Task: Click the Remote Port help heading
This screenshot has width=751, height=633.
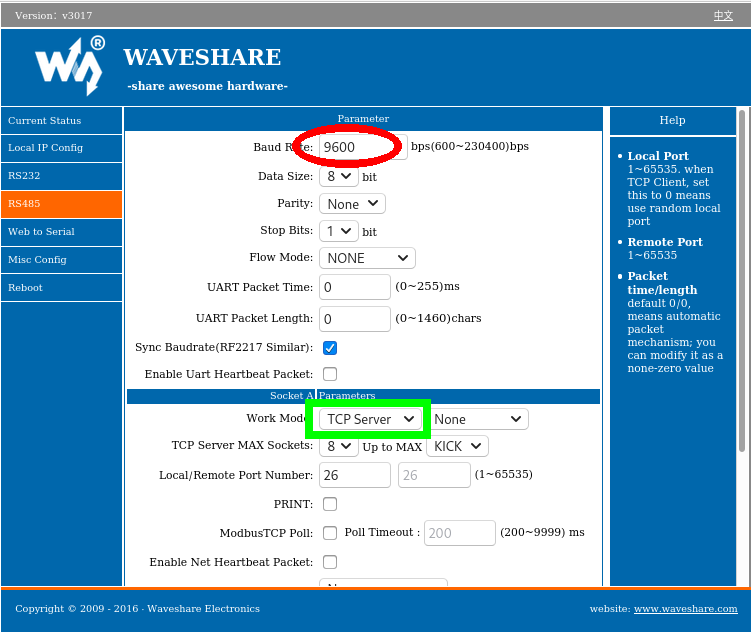Action: click(665, 242)
